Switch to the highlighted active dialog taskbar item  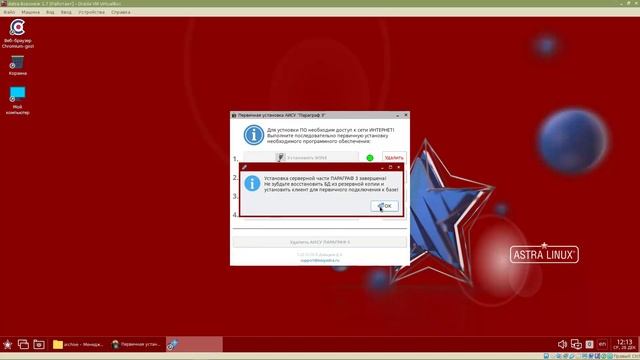[194, 344]
